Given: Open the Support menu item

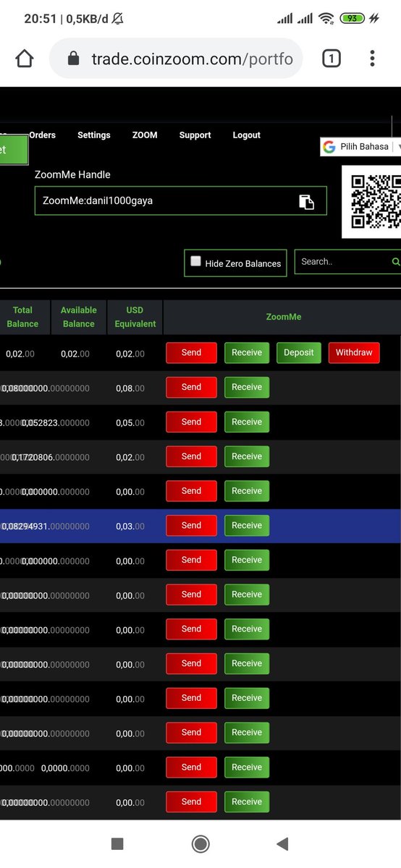Looking at the screenshot, I should [195, 135].
